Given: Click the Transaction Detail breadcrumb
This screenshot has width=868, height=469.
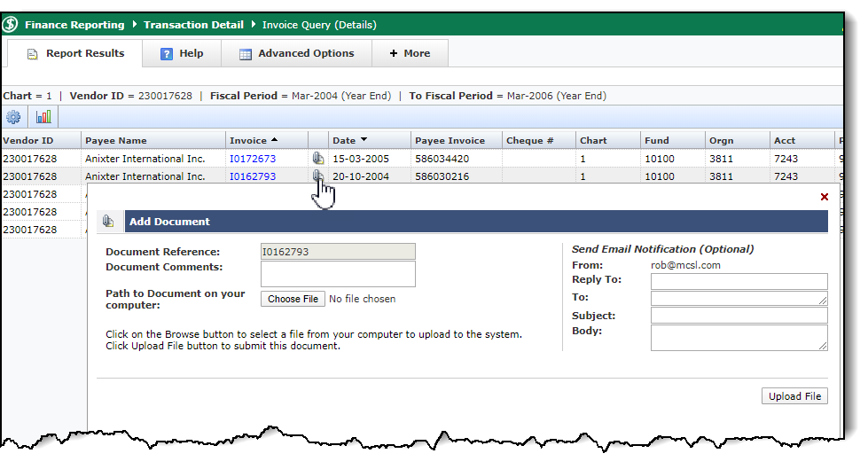Looking at the screenshot, I should 195,25.
